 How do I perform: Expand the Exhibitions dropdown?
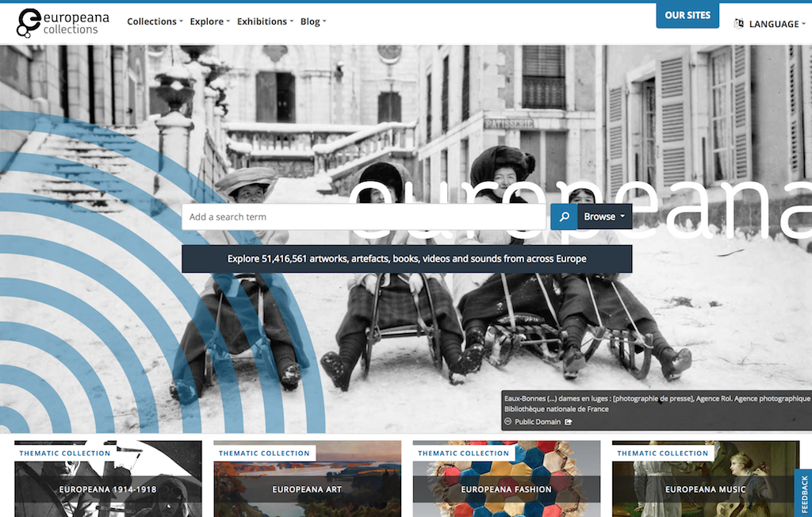pos(265,21)
